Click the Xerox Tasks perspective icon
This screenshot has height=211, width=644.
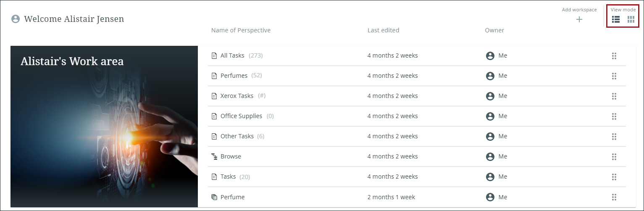click(214, 96)
